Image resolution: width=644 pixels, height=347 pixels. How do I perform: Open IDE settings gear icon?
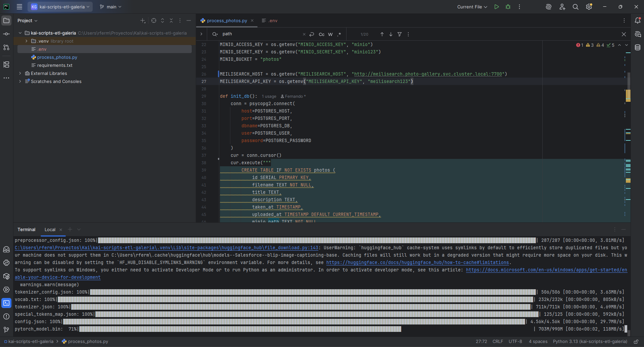tap(589, 7)
